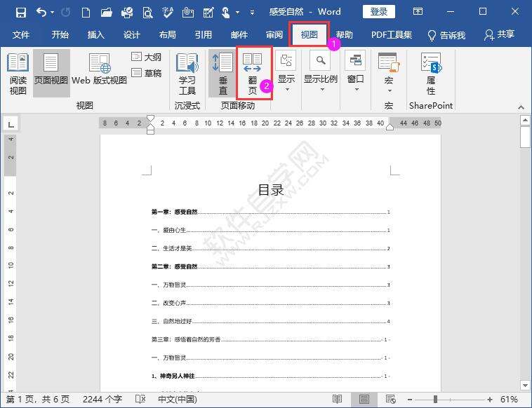The height and width of the screenshot is (408, 532).
Task: Switch to 大纲 outline view
Action: (x=146, y=57)
